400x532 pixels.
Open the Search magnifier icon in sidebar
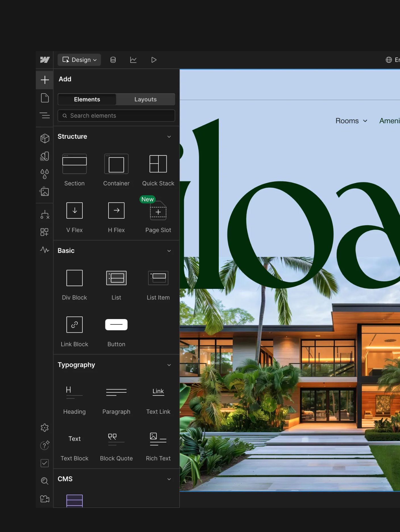(45, 481)
